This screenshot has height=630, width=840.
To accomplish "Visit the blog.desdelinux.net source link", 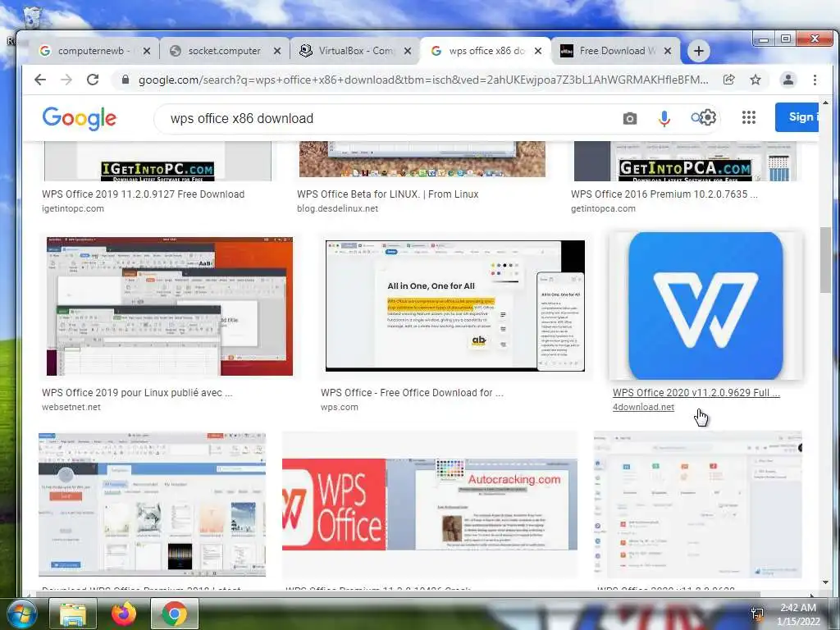I will [337, 208].
